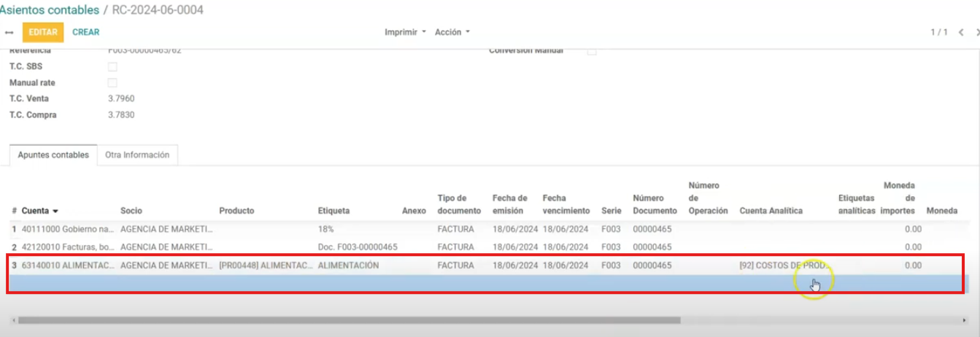Click the sort arrow next to Cuenta
Image resolution: width=980 pixels, height=337 pixels.
pyautogui.click(x=55, y=211)
